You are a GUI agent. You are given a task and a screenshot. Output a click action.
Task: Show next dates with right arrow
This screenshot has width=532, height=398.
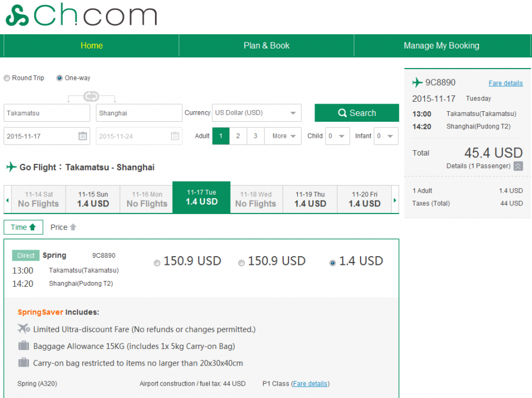(395, 200)
